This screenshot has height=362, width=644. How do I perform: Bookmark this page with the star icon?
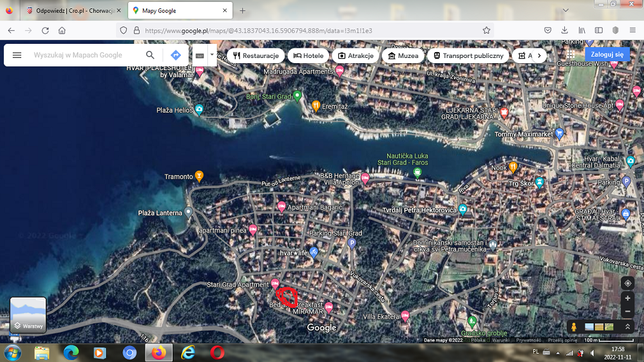pyautogui.click(x=486, y=30)
